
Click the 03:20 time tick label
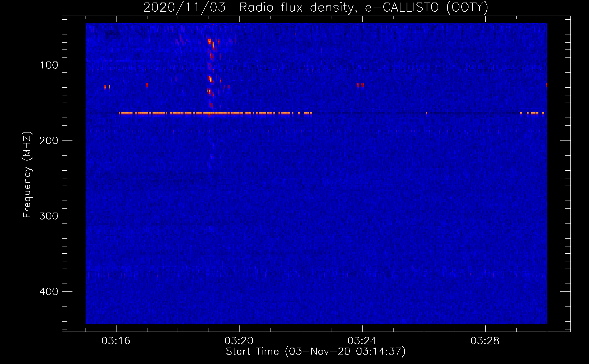point(239,341)
